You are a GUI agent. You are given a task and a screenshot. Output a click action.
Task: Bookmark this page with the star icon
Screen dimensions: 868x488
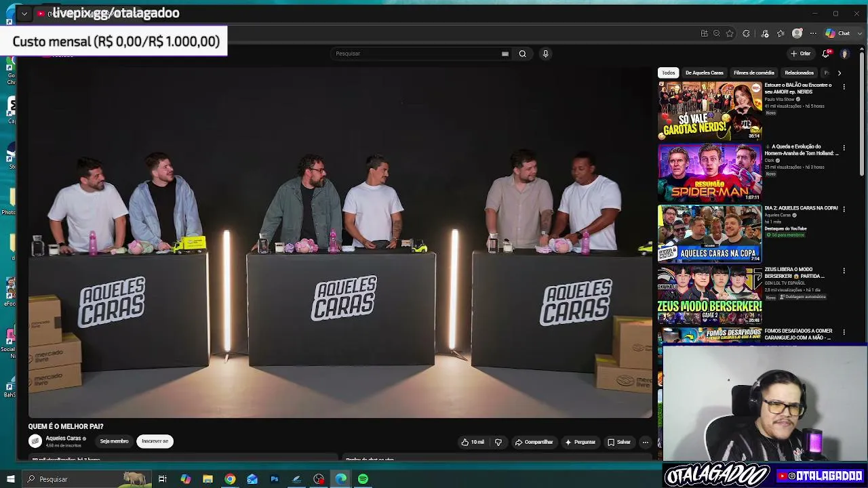pos(730,33)
